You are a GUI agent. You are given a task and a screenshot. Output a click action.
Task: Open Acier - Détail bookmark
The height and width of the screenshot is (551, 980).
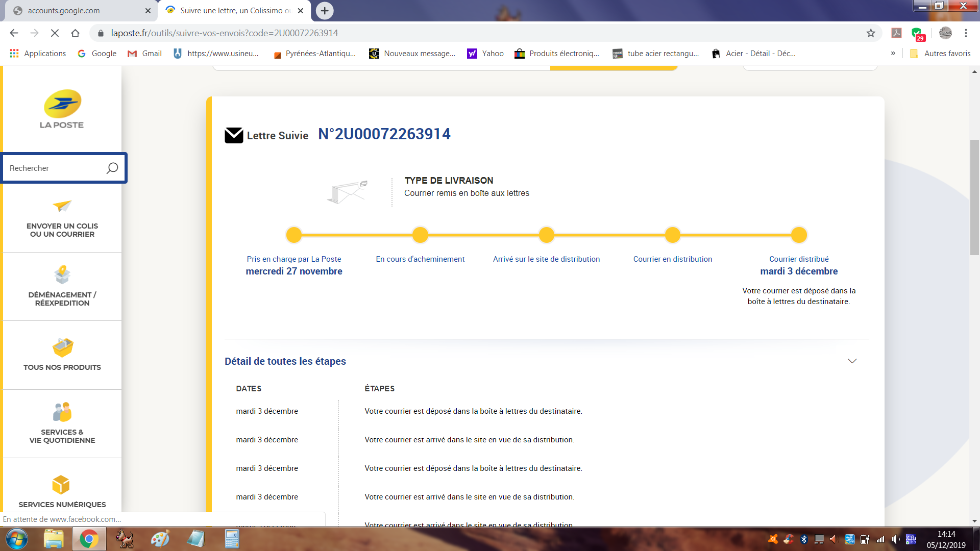coord(754,54)
